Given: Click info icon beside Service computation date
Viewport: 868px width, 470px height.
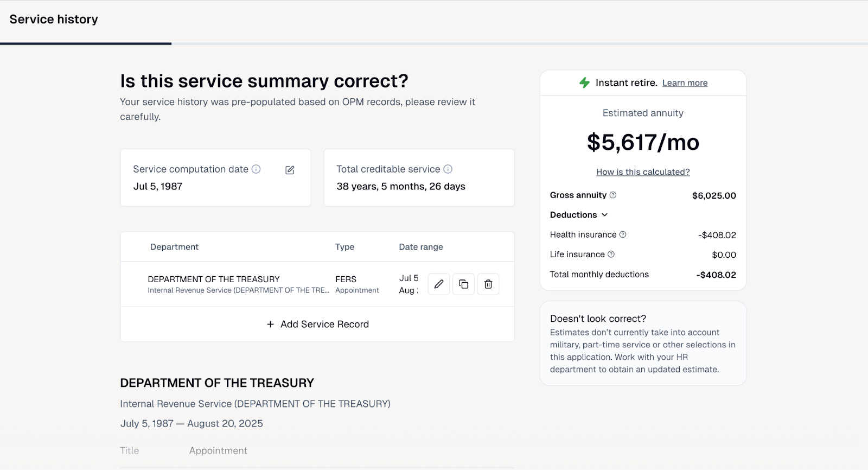Looking at the screenshot, I should (x=256, y=169).
